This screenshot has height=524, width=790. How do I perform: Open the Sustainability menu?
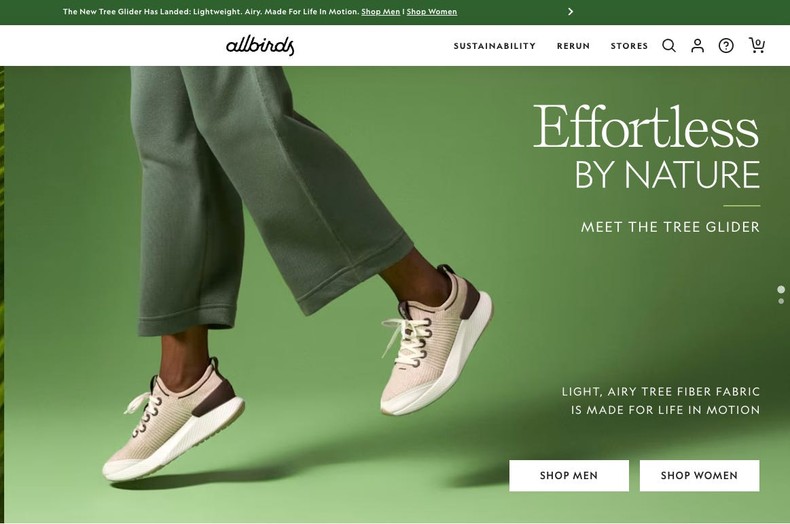[495, 46]
